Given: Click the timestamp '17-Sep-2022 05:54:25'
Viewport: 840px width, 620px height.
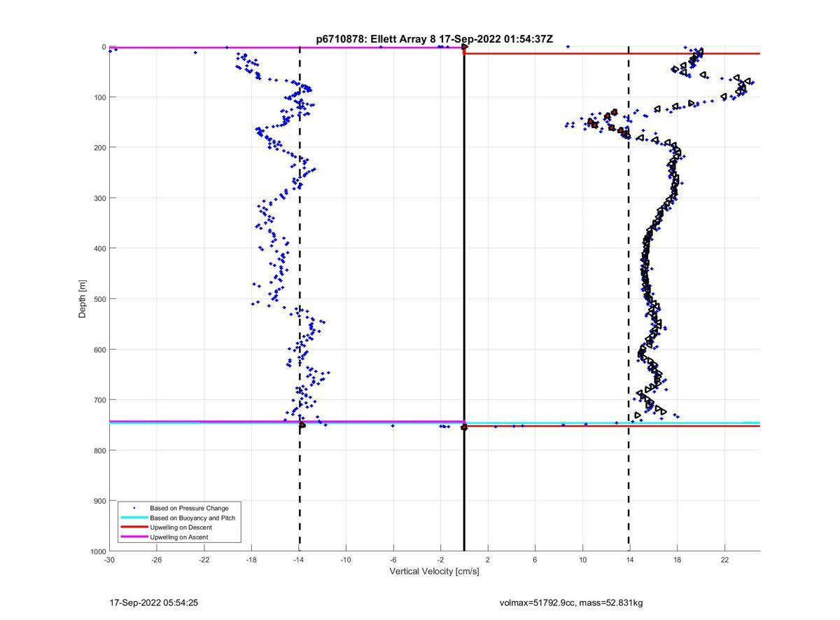Looking at the screenshot, I should pyautogui.click(x=154, y=603).
